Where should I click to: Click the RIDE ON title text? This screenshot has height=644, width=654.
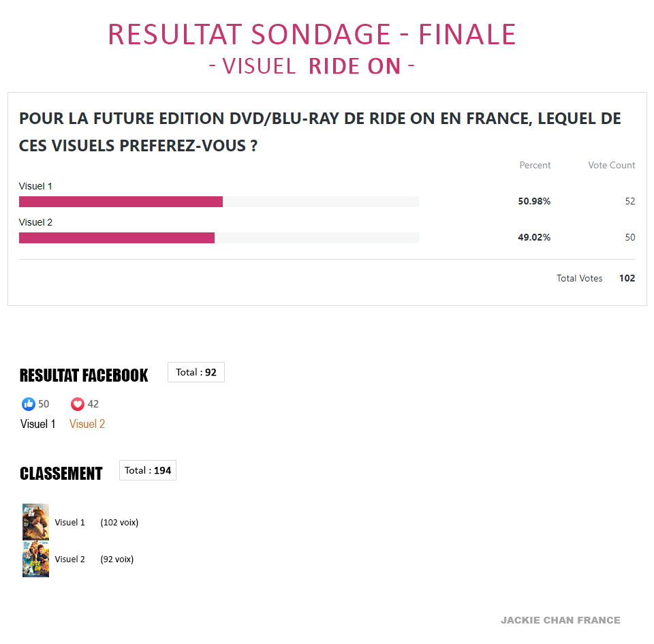[x=355, y=66]
